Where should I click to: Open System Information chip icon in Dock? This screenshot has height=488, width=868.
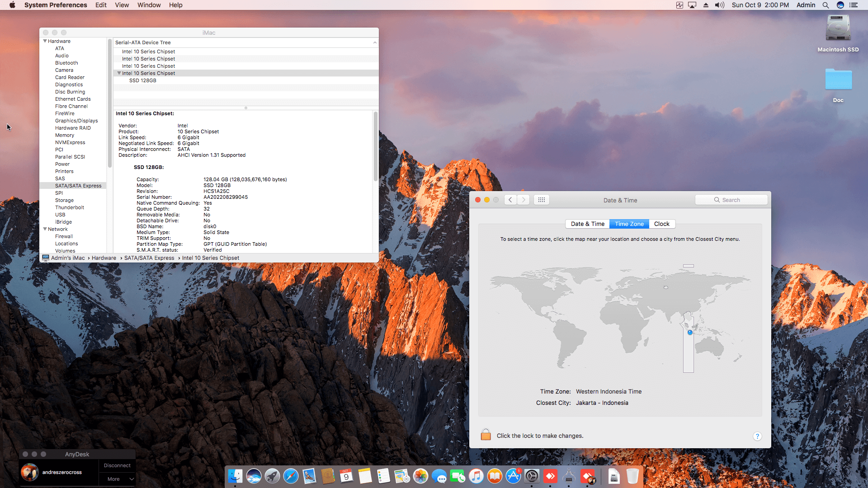569,476
